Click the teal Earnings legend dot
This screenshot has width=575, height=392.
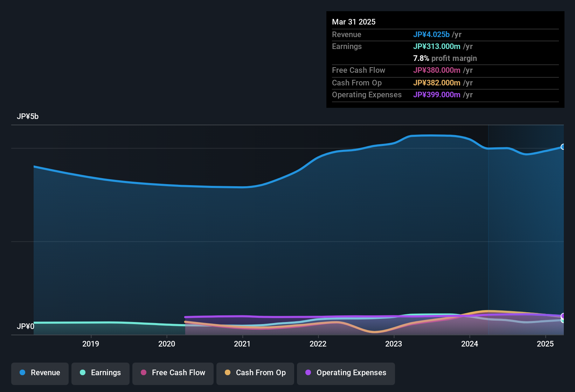pyautogui.click(x=83, y=372)
